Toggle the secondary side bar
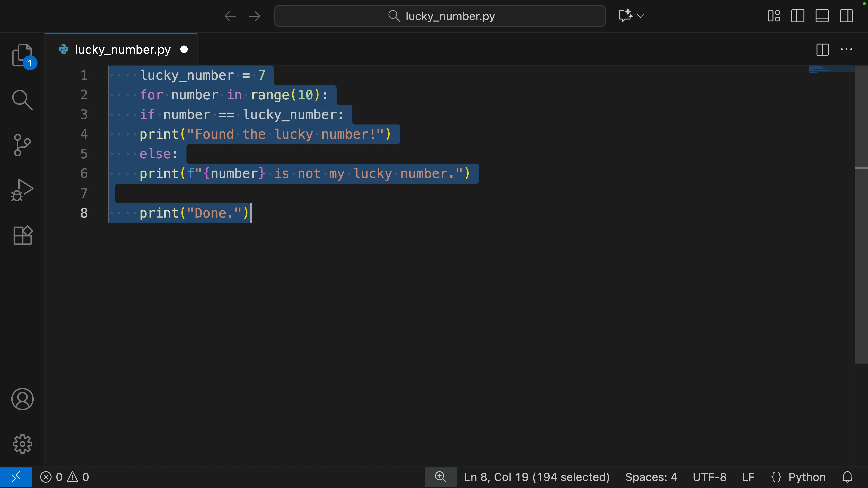Screen dimensions: 868x488 pos(846,16)
